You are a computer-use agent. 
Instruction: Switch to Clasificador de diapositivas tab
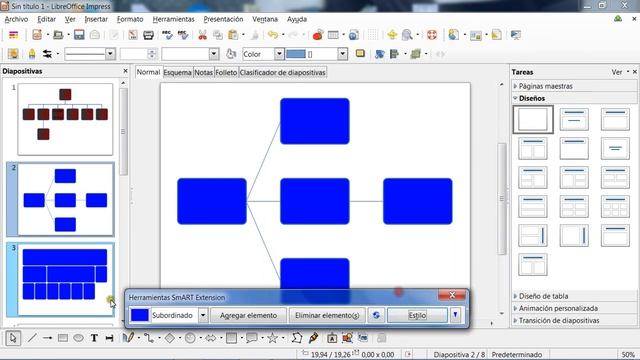click(x=282, y=72)
